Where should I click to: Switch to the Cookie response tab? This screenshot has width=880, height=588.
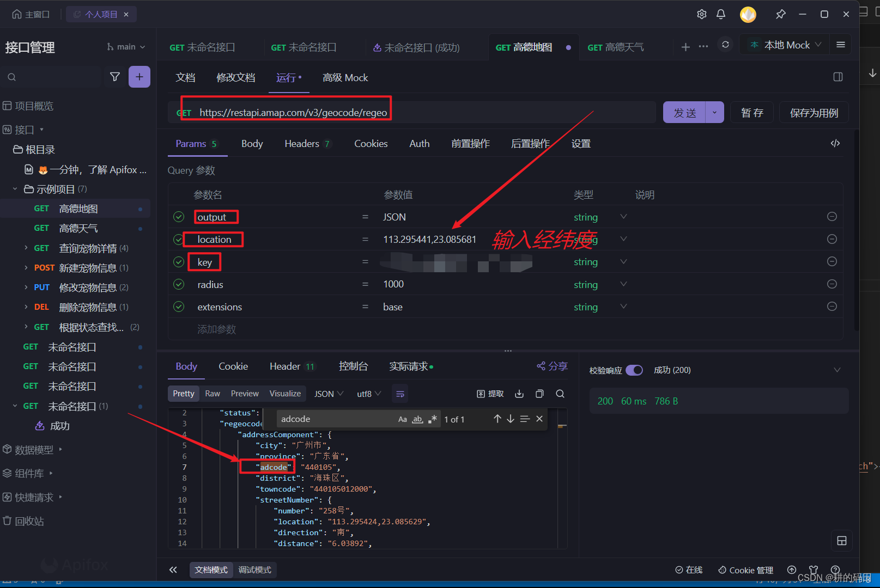click(233, 366)
